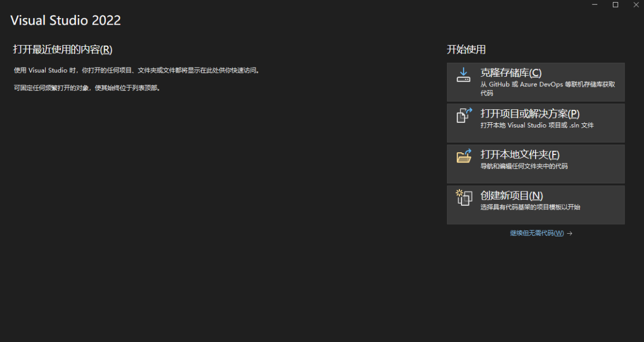Click the restore window control
The image size is (644, 342).
coord(615,5)
